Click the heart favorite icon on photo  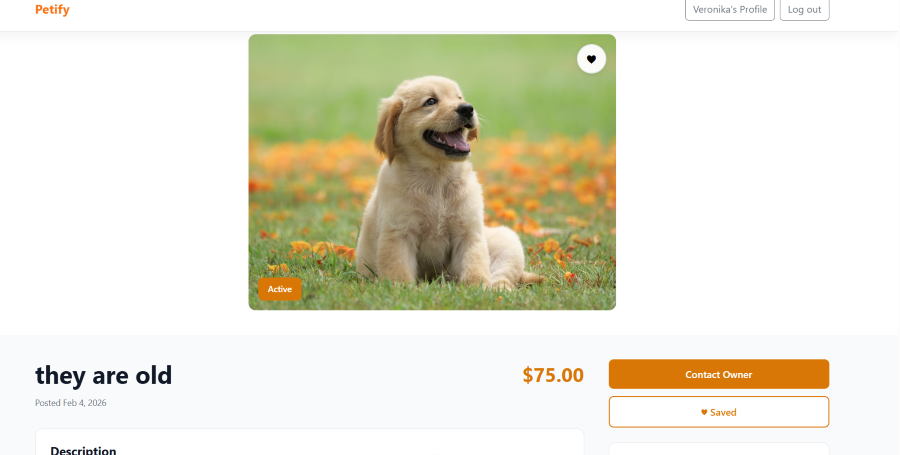591,60
